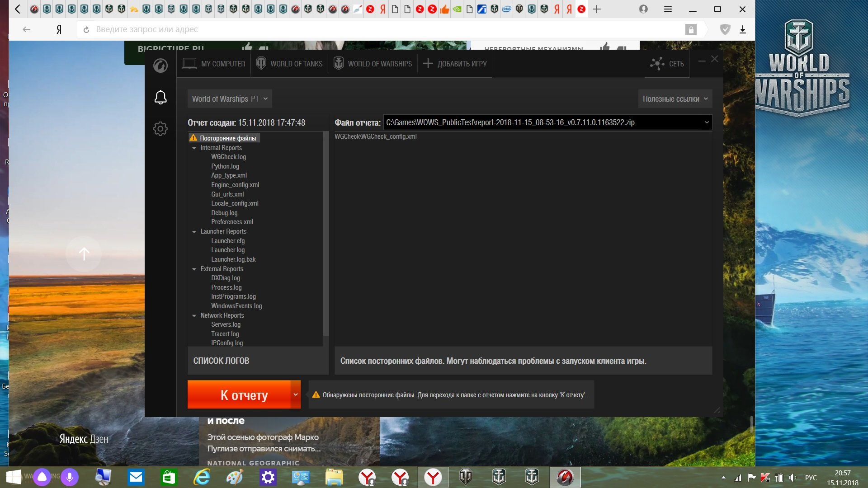This screenshot has width=868, height=488.
Task: Switch to the WORLD OF TANKS tab
Action: (x=289, y=64)
